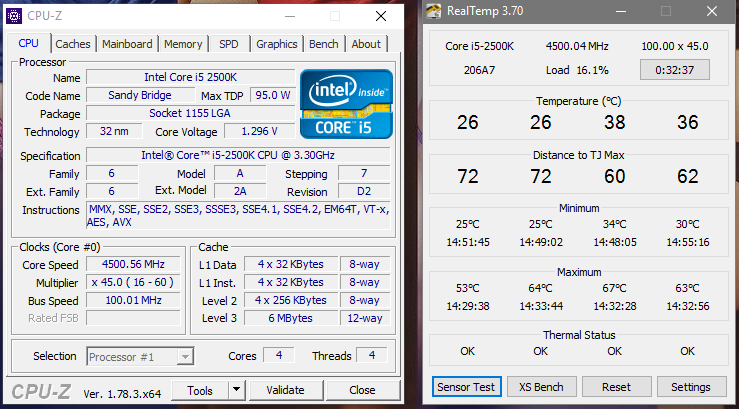Open RealTemp Settings
739x409 pixels.
[x=691, y=387]
